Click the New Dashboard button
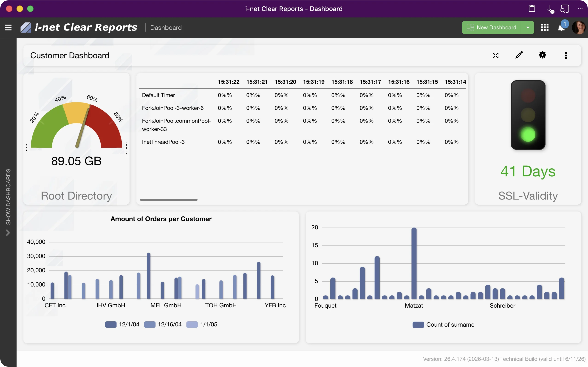The width and height of the screenshot is (588, 367). coord(492,28)
